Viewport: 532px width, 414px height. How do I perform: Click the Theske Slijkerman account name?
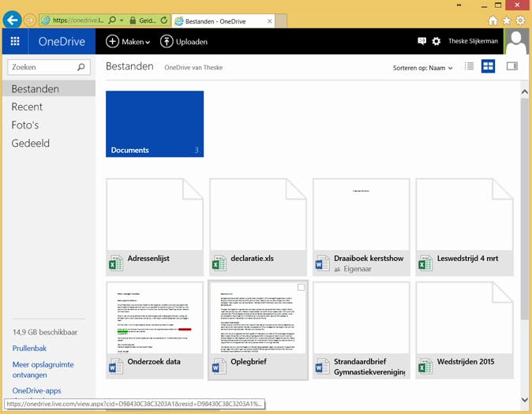(x=473, y=41)
